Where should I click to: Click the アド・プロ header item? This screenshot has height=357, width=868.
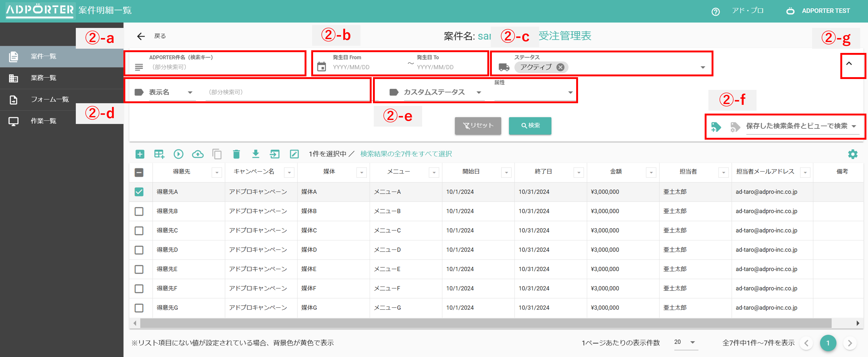pos(747,11)
